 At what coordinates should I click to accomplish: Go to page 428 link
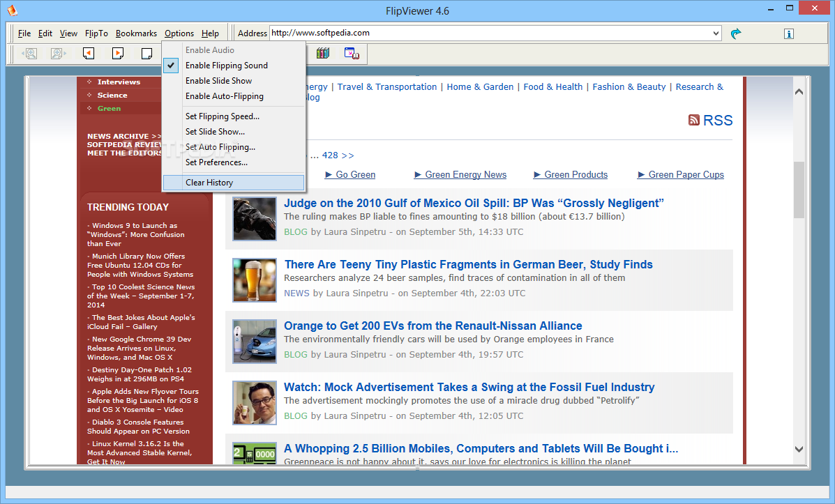click(x=330, y=155)
